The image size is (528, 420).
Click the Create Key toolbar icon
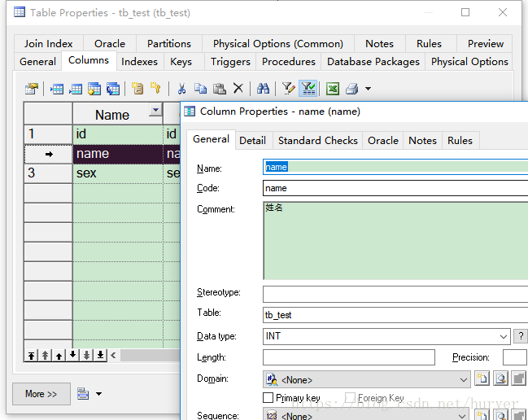[x=155, y=89]
